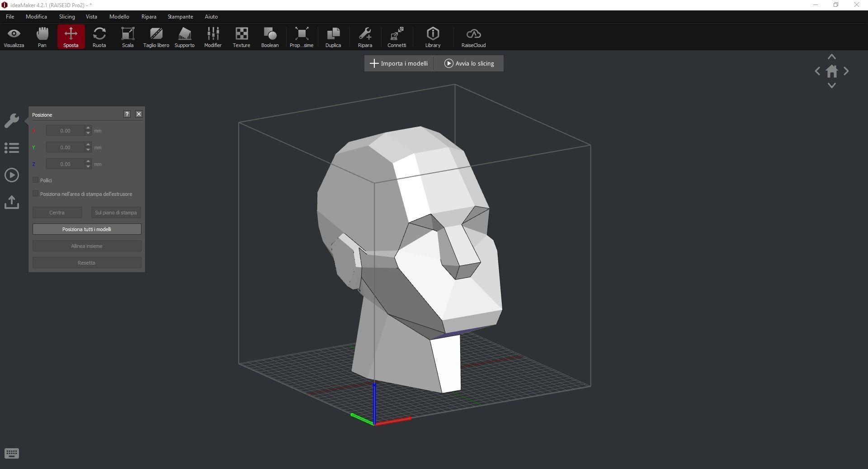Open the wrench settings icon in sidebar
Image resolution: width=868 pixels, height=469 pixels.
pyautogui.click(x=11, y=121)
